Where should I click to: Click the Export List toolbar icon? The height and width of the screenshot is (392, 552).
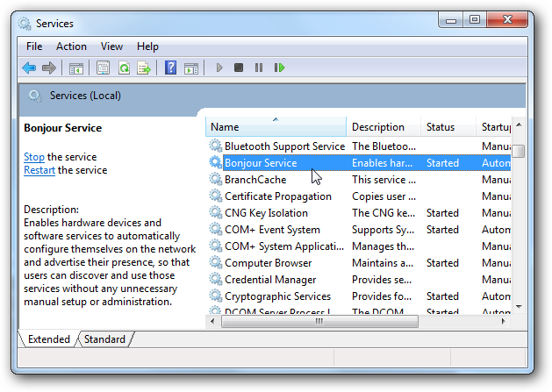[144, 68]
